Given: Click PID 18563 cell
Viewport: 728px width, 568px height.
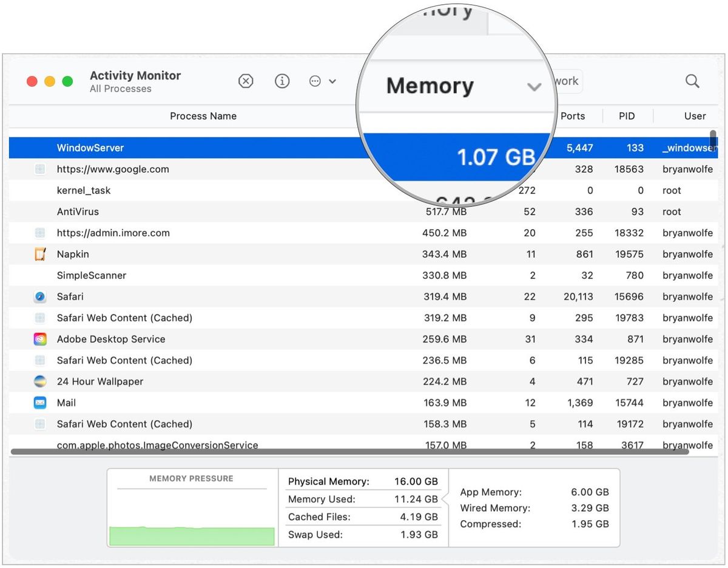Looking at the screenshot, I should (629, 169).
